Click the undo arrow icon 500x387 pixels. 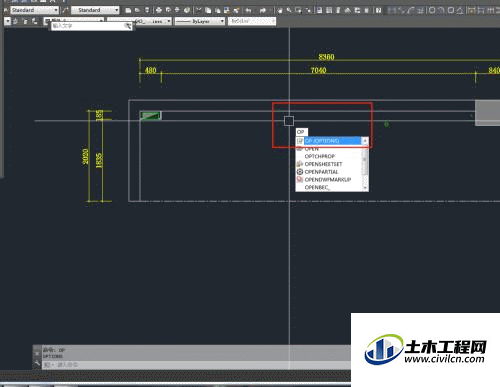[x=248, y=11]
